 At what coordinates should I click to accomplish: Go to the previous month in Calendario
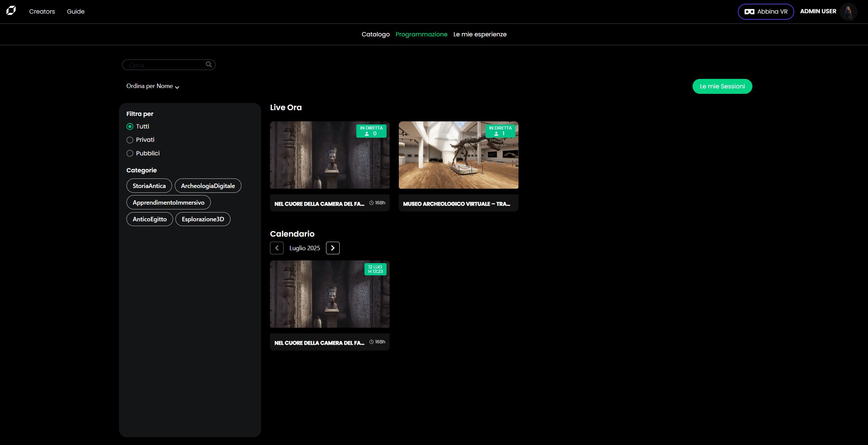(x=276, y=248)
